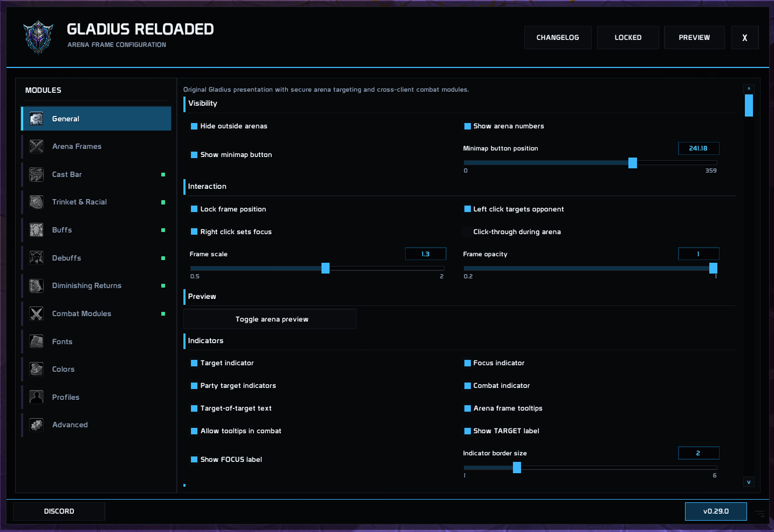Toggle Party target indicators
774x532 pixels.
(x=194, y=386)
